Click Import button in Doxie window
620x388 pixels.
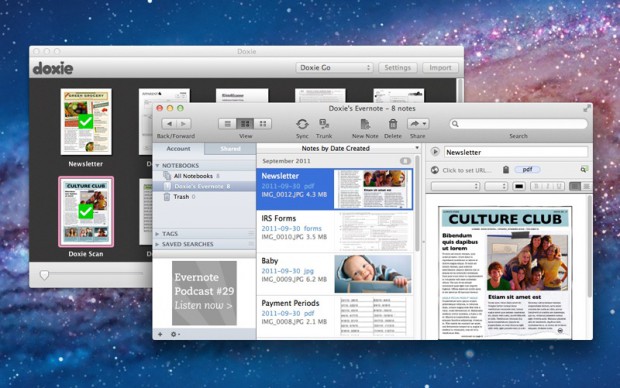tap(440, 68)
